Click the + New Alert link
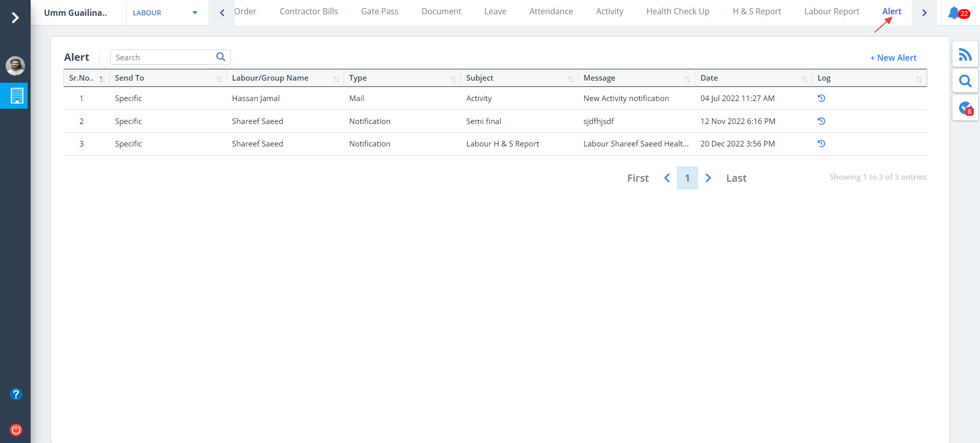Viewport: 980px width, 443px height. point(893,58)
